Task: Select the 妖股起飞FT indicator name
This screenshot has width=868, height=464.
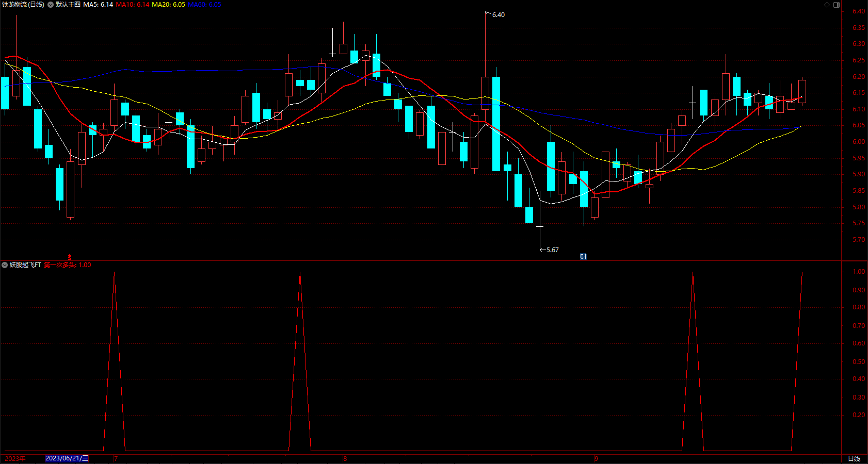Action: click(25, 265)
